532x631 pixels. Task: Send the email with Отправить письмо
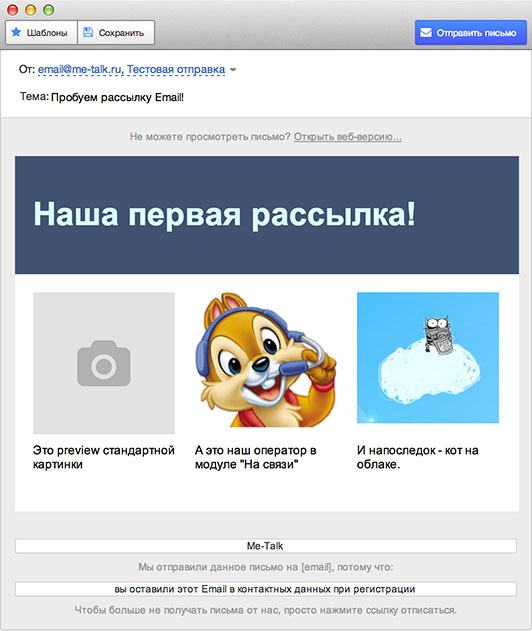(x=470, y=33)
